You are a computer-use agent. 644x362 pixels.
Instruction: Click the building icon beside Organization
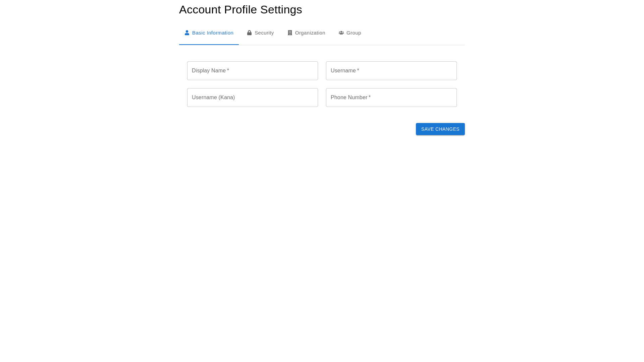(x=290, y=33)
